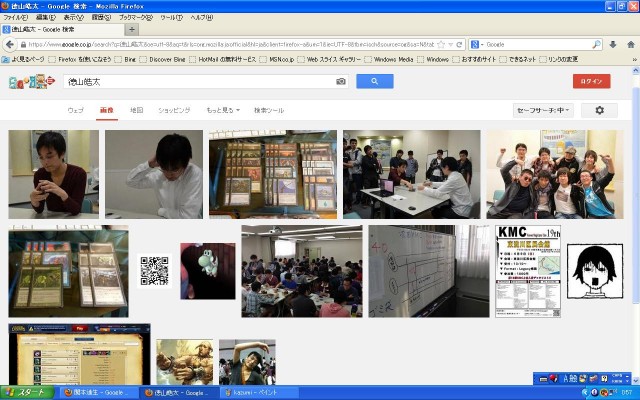Screen dimensions: 640x400
Task: Open the green Yoshi figure image result
Action: pos(208,271)
